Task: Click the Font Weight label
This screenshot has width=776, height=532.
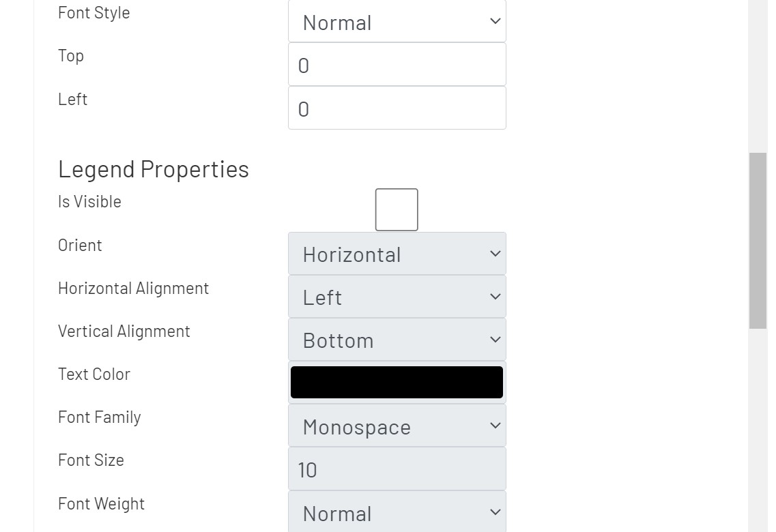Action: [x=101, y=503]
